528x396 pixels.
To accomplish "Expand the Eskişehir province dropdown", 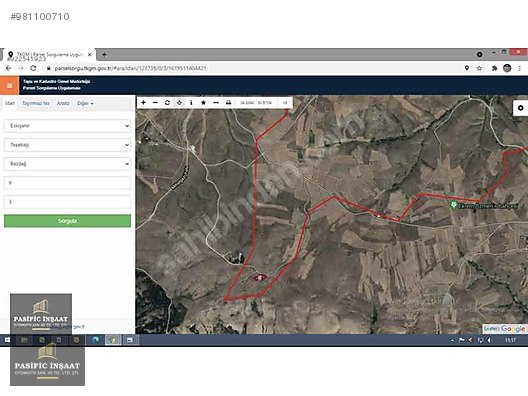I will [x=67, y=126].
